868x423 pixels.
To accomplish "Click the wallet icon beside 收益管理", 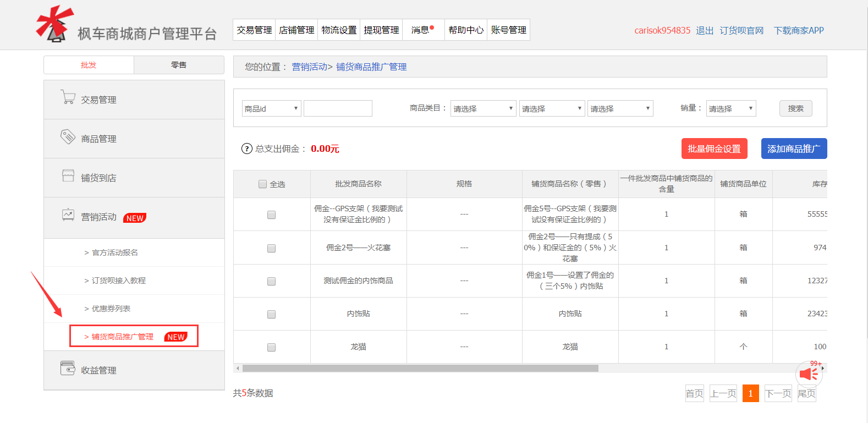I will coord(68,368).
